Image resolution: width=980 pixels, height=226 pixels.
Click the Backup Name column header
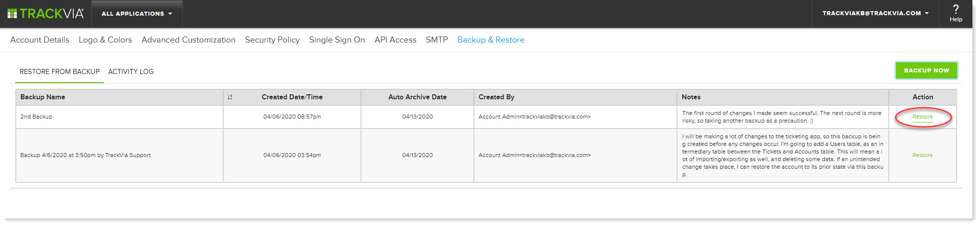(120, 97)
